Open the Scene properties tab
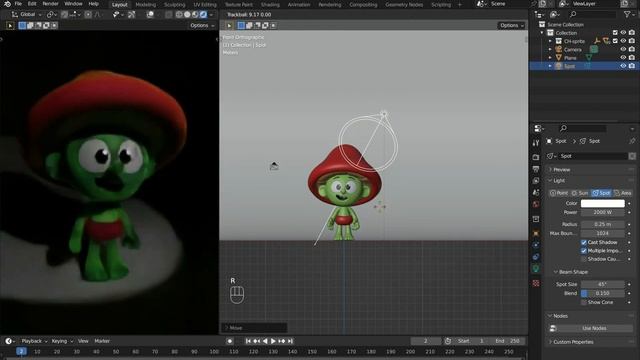Screen dimensions: 640x360 (536, 192)
